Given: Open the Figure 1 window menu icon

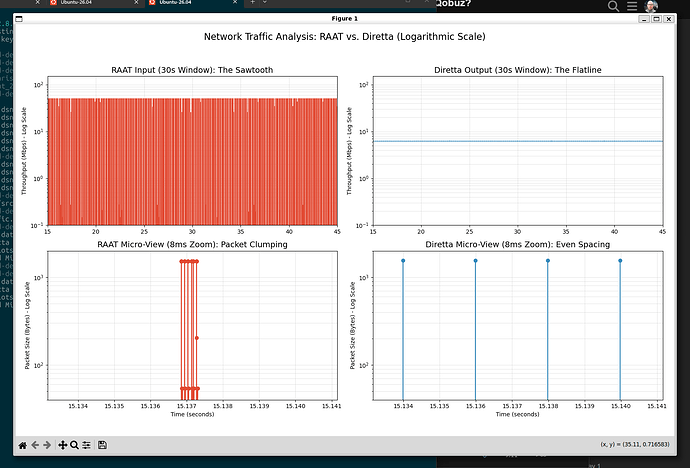Looking at the screenshot, I should pos(19,18).
